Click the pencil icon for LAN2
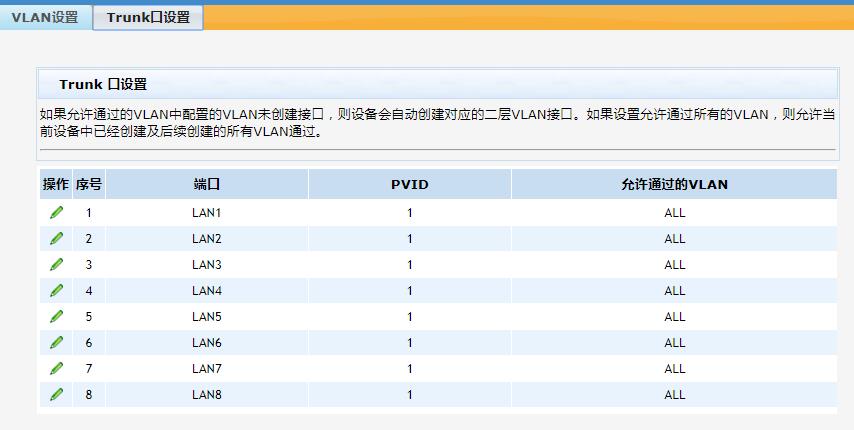The image size is (854, 430). click(x=57, y=238)
